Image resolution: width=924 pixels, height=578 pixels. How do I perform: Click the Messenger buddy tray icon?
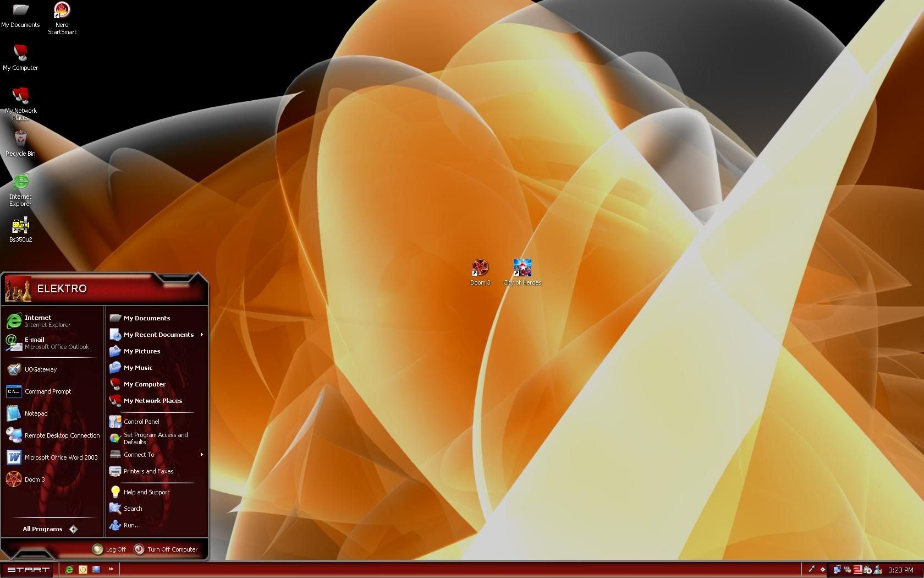click(878, 570)
